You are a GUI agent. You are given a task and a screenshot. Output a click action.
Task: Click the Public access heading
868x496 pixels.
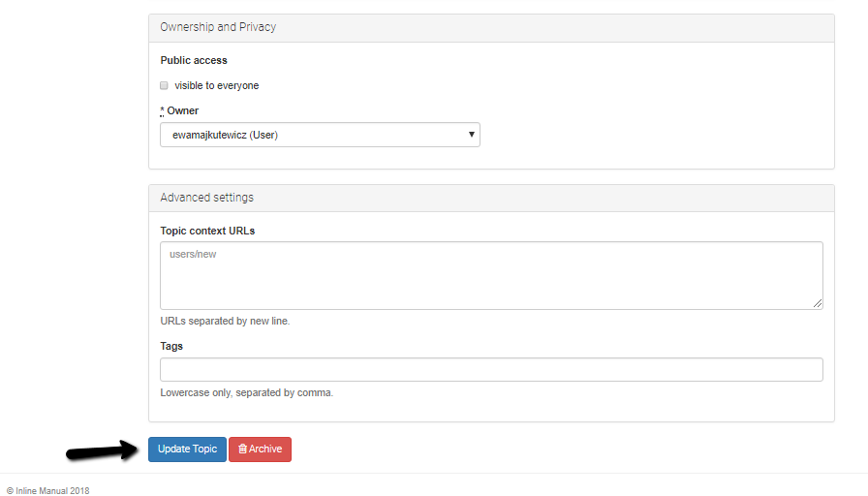tap(194, 60)
